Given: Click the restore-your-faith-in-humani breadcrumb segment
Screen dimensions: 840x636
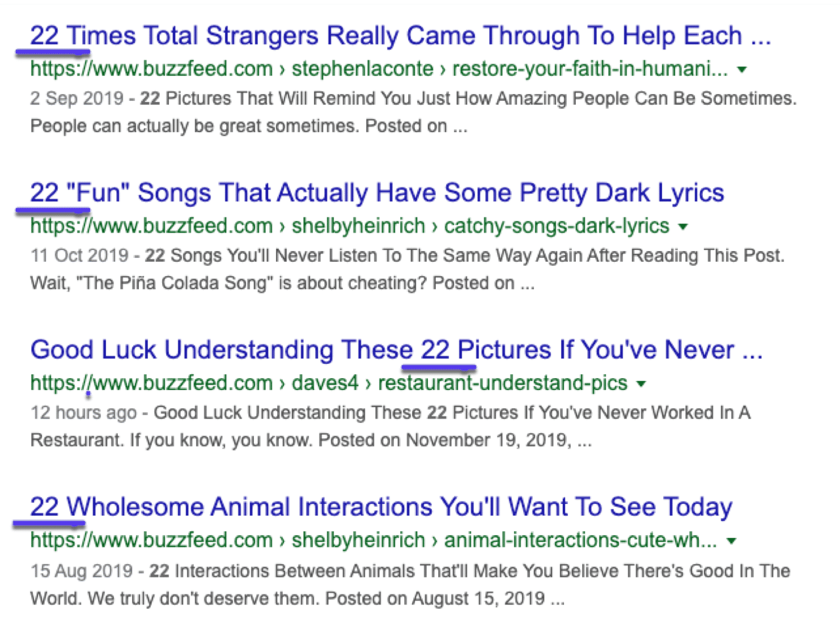Looking at the screenshot, I should [x=587, y=69].
